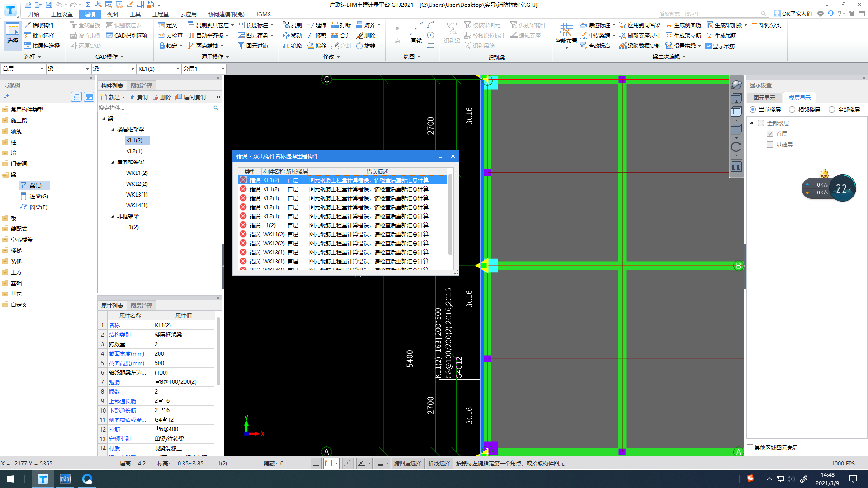Click the CAD app taskbar icon
Screen dimensions: 868x488
tap(65, 479)
